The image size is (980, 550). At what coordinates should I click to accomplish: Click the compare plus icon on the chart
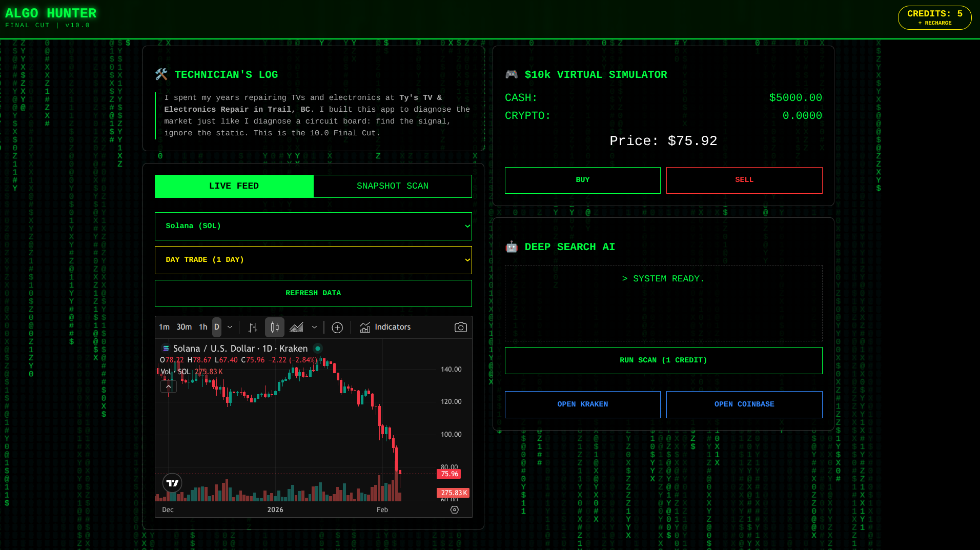[x=337, y=327]
